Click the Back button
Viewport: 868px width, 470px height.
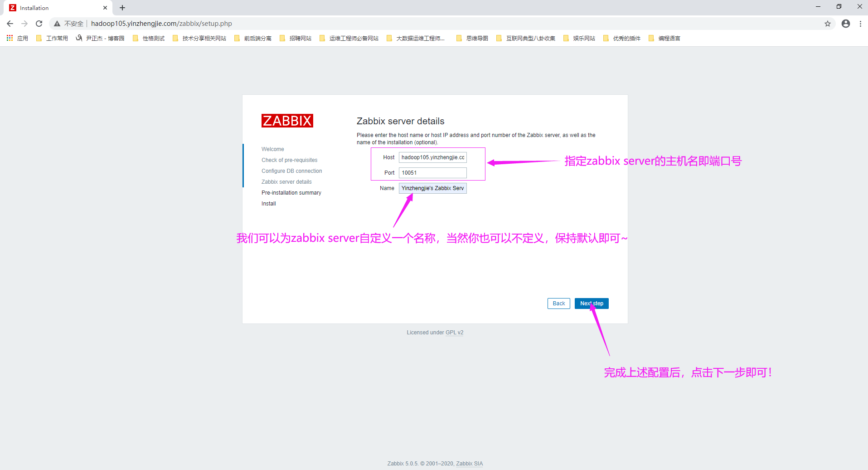point(559,304)
